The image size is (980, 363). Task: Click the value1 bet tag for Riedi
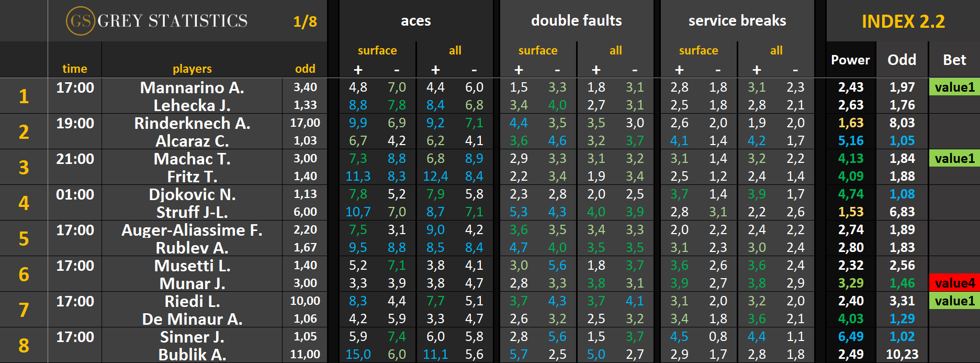pos(954,301)
